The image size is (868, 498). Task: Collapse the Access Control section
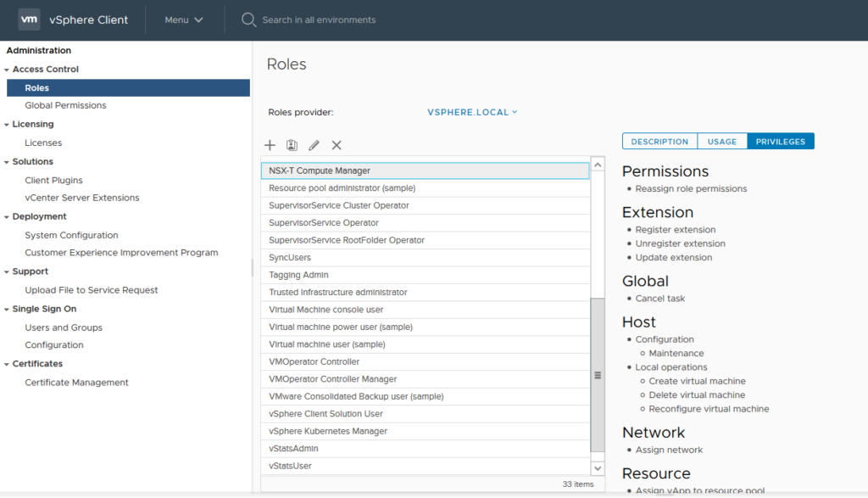point(8,70)
